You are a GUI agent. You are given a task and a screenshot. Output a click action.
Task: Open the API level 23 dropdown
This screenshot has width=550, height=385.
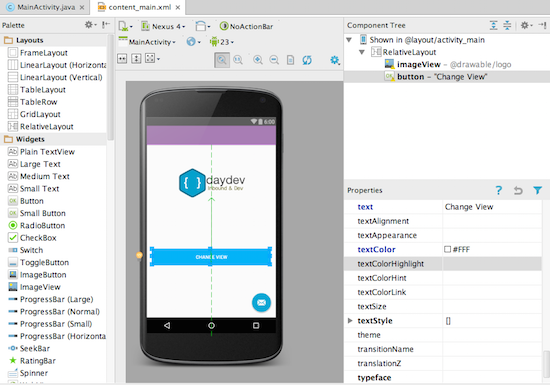point(222,42)
